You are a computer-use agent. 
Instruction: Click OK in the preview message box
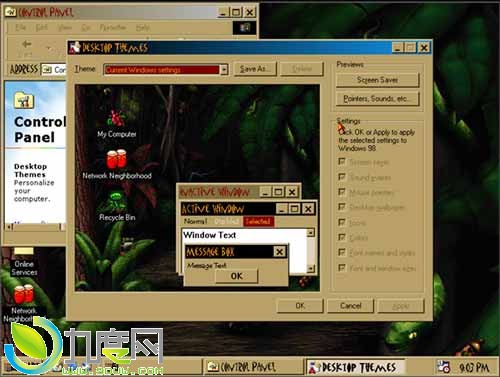[x=237, y=276]
